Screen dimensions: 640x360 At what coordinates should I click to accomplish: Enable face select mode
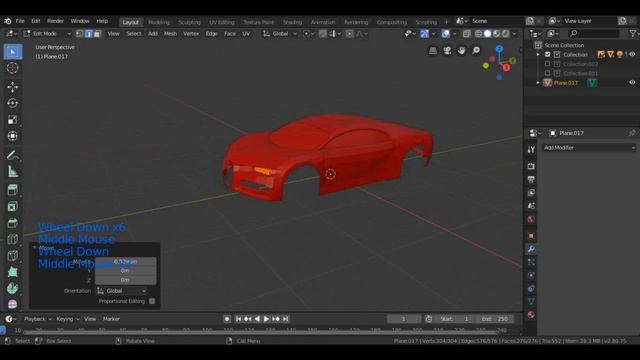tap(97, 34)
